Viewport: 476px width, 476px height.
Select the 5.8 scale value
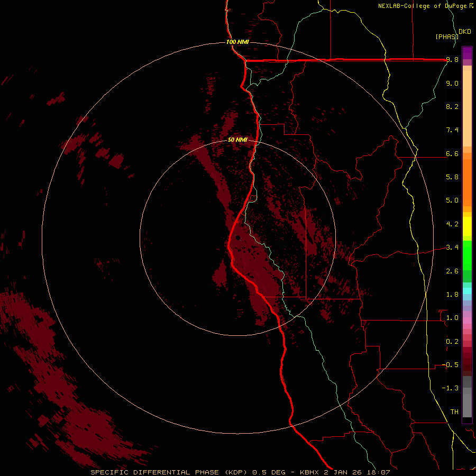click(x=452, y=177)
